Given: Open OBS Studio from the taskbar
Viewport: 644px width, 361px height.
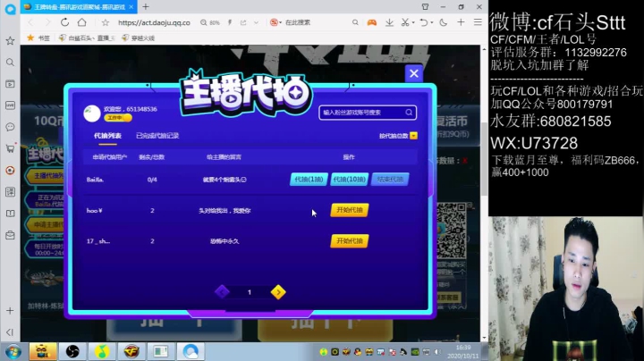Looking at the screenshot, I should (72, 351).
